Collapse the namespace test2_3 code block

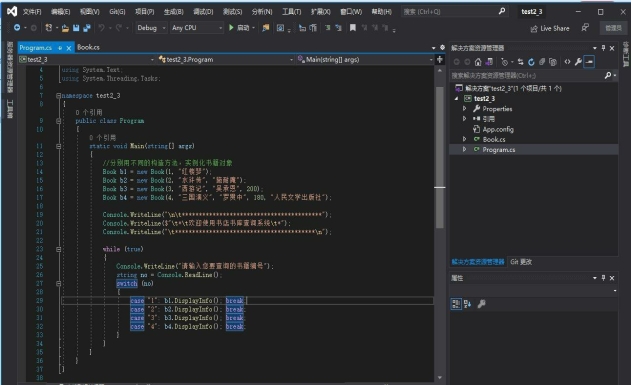coord(58,96)
